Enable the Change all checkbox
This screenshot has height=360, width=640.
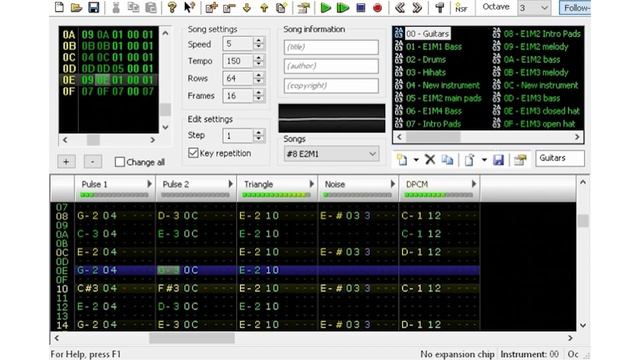(120, 162)
